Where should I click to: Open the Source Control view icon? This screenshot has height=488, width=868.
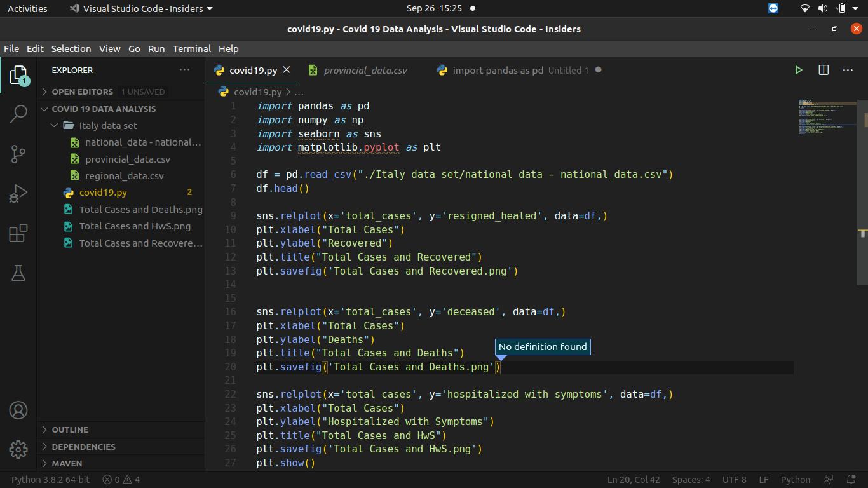pos(18,153)
